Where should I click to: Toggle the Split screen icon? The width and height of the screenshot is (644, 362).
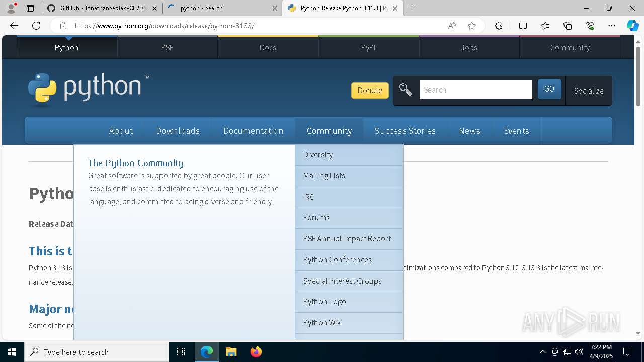click(523, 26)
